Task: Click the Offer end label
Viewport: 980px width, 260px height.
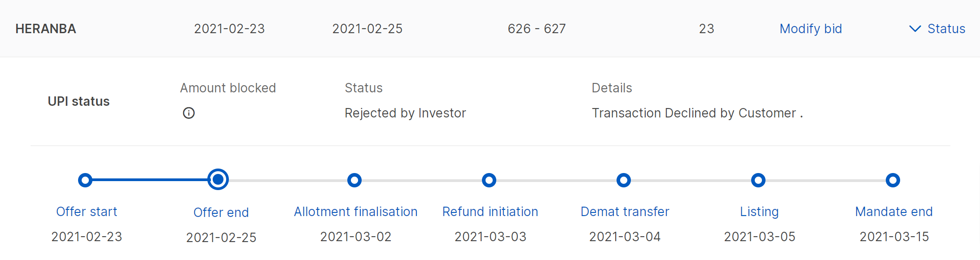Action: click(221, 212)
